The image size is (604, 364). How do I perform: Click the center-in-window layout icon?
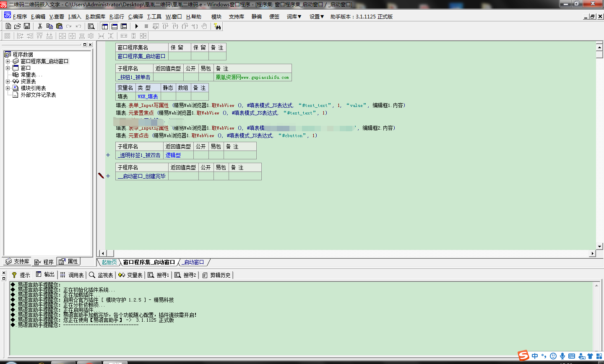click(62, 36)
